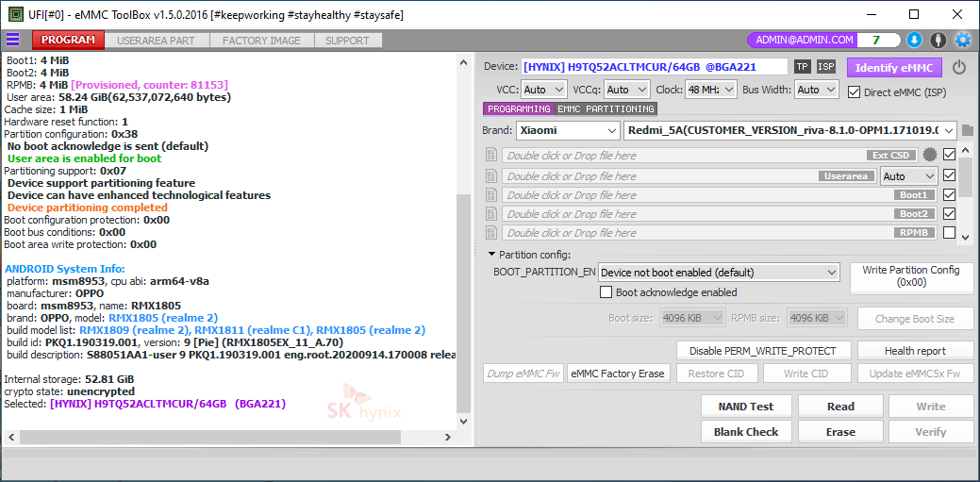Click Write Partition Config button
This screenshot has width=980, height=482.
click(910, 276)
